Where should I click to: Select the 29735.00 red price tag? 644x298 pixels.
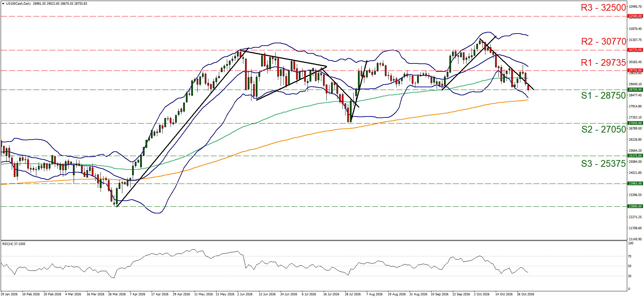pyautogui.click(x=635, y=70)
